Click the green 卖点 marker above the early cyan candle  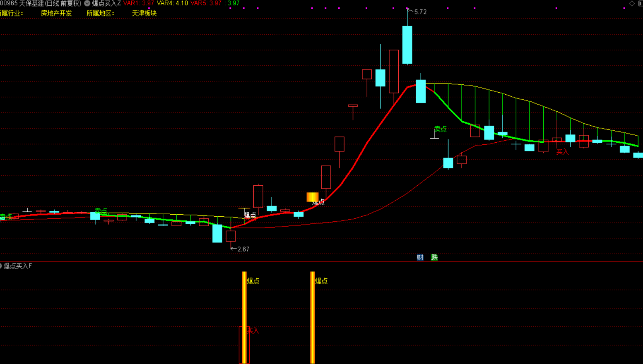(101, 211)
